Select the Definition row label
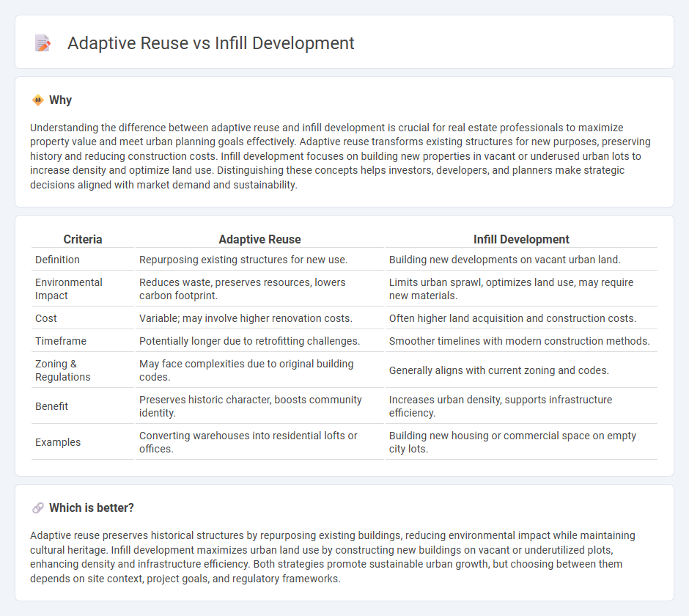The image size is (689, 616). [58, 260]
